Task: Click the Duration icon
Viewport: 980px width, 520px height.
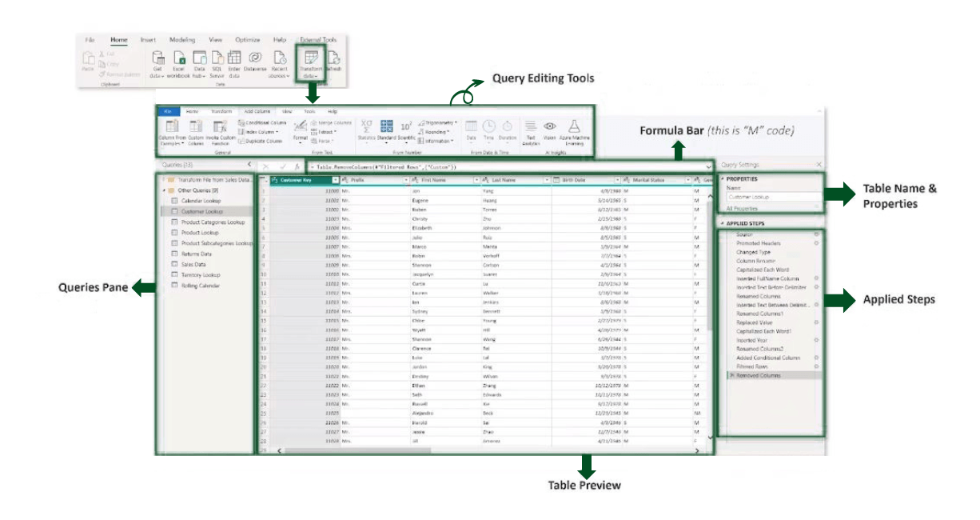Action: point(508,126)
